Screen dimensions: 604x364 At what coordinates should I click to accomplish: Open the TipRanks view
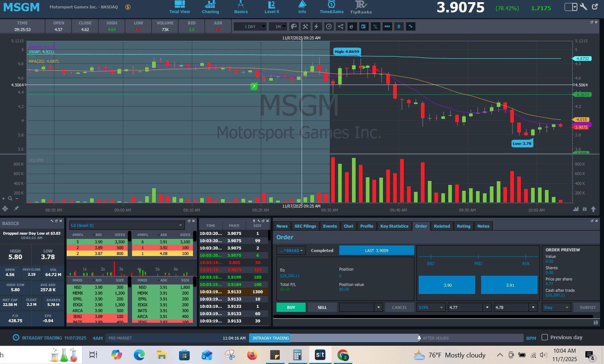click(361, 7)
